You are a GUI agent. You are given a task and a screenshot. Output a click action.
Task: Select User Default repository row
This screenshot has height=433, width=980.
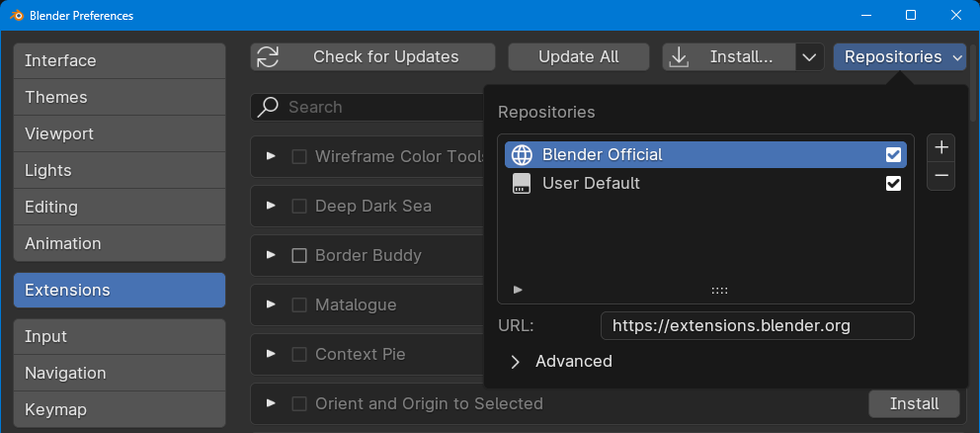705,183
